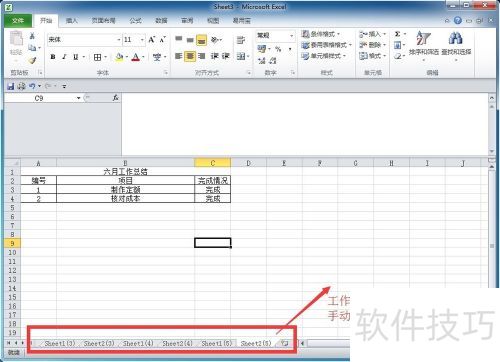Expand the Name Box dropdown arrow

pyautogui.click(x=79, y=98)
